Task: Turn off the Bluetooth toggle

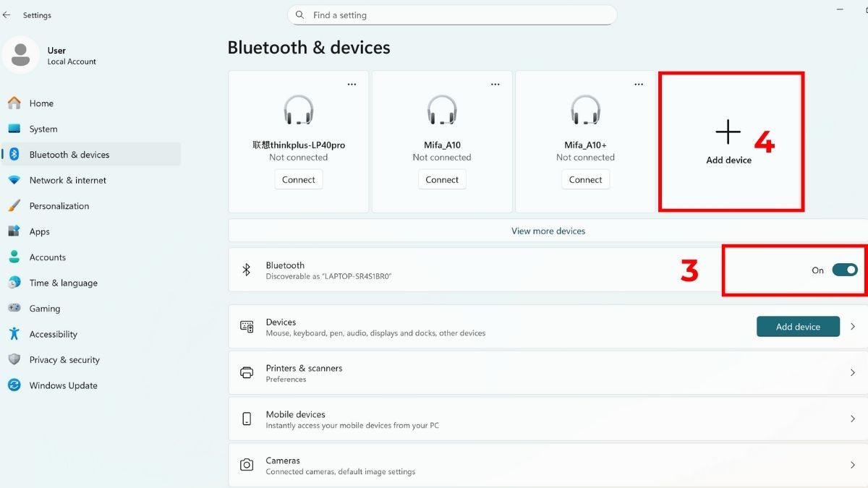Action: coord(844,270)
